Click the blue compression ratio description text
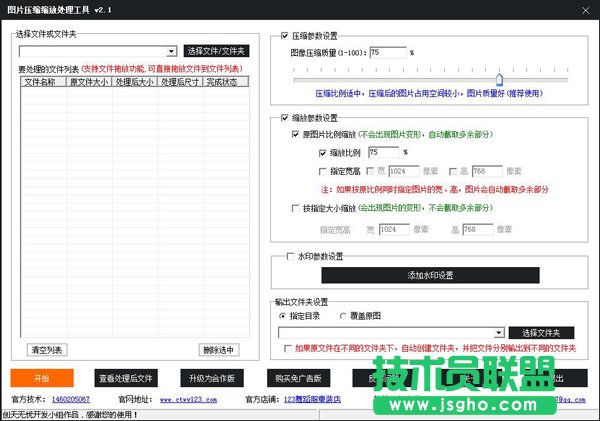The width and height of the screenshot is (600, 421). pyautogui.click(x=429, y=93)
